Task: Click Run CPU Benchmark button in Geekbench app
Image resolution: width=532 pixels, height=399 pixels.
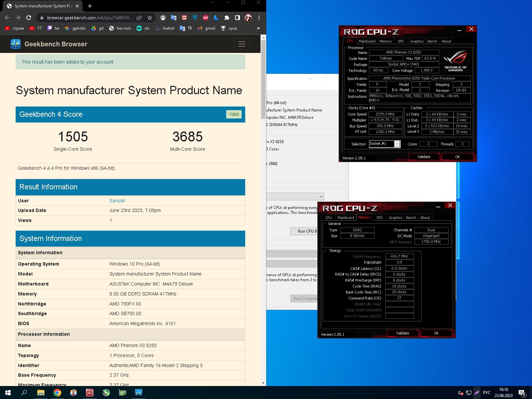Action: coord(304,231)
